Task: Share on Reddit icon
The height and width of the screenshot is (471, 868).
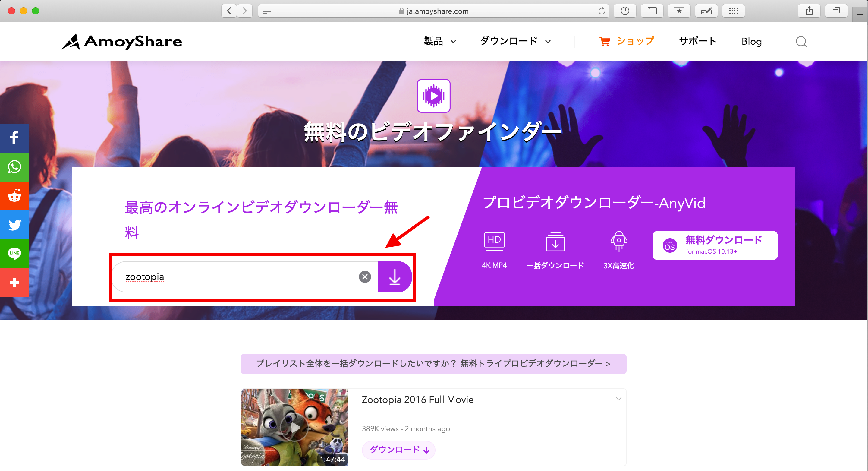Action: click(x=14, y=196)
